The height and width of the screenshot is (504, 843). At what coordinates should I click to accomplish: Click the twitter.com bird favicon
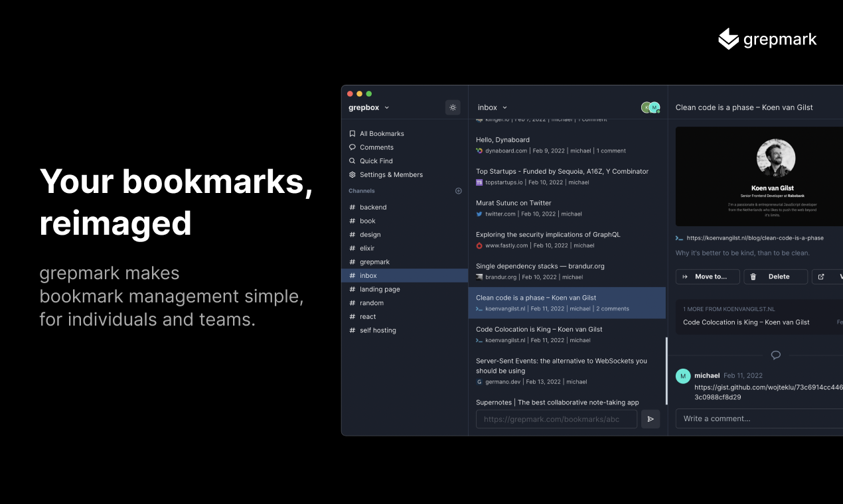479,214
